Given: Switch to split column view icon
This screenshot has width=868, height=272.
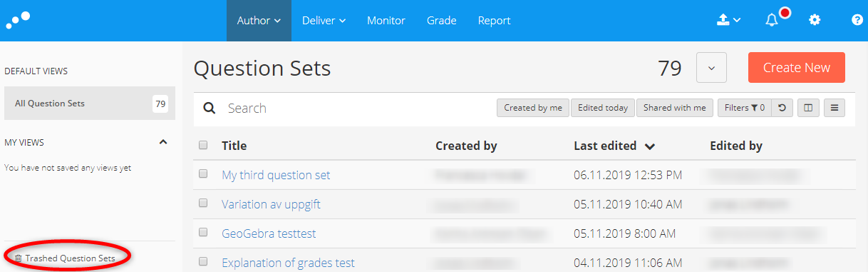Looking at the screenshot, I should [808, 108].
